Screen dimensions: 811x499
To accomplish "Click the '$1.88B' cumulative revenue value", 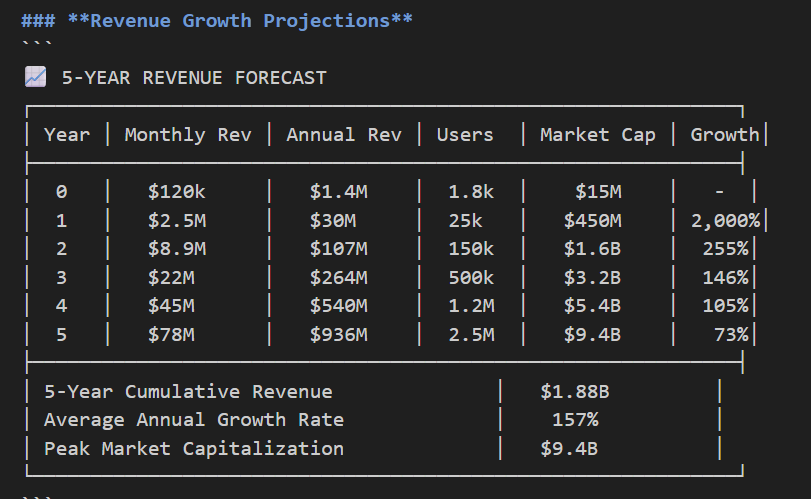I will (x=575, y=391).
